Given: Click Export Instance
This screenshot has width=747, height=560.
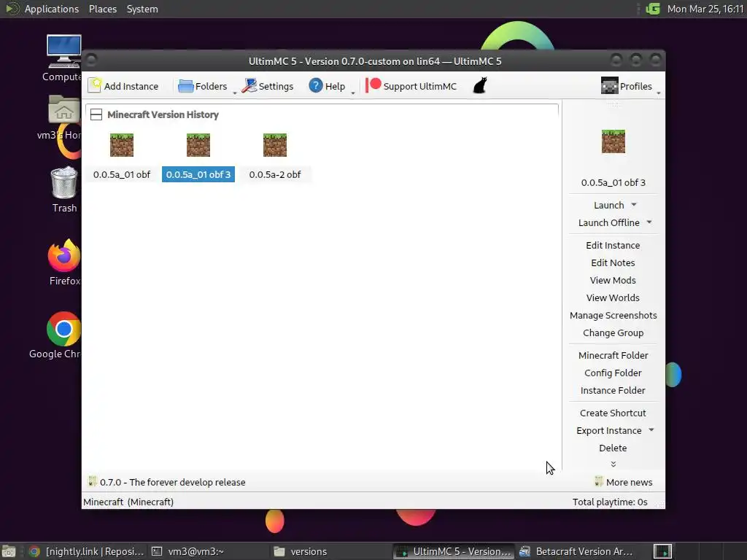Looking at the screenshot, I should tap(608, 430).
